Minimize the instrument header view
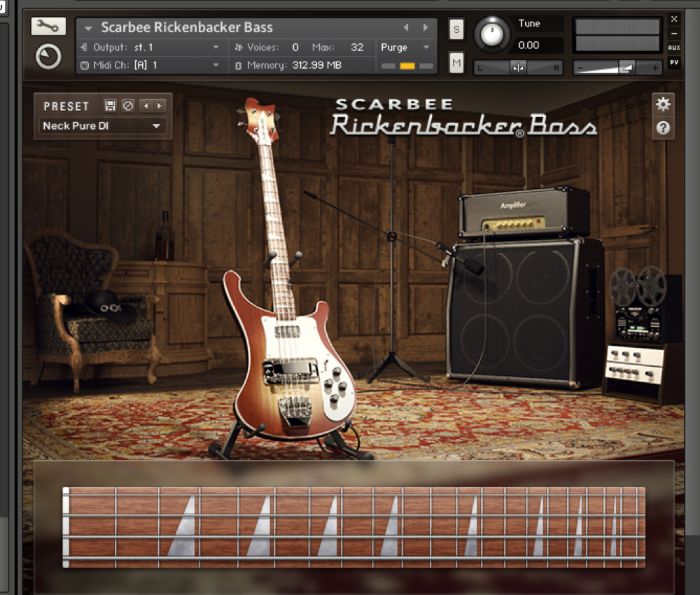This screenshot has width=700, height=595. 674,34
